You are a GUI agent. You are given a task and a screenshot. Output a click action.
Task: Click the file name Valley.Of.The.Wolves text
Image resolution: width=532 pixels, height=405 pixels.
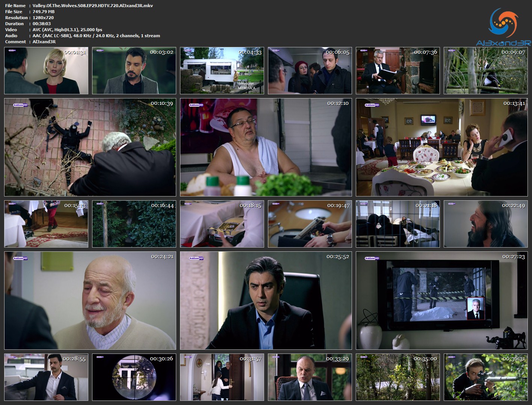tap(92, 6)
